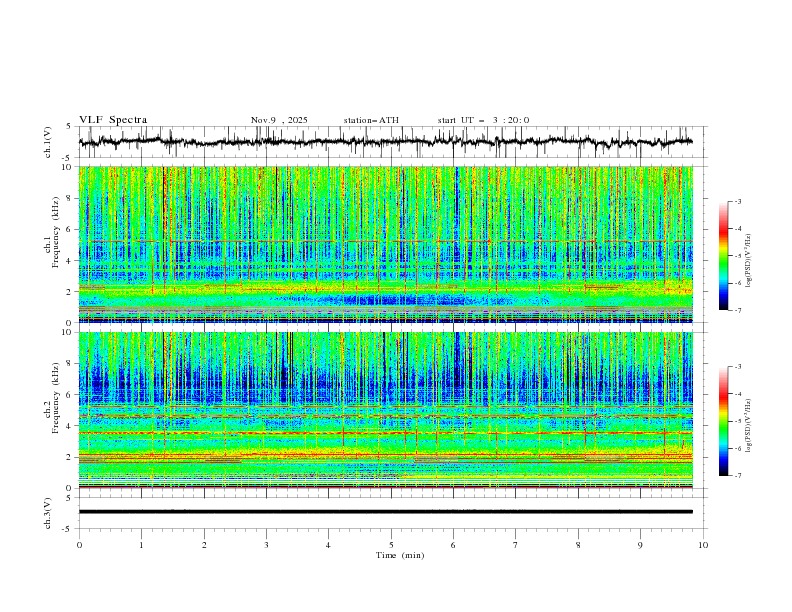Click time axis tick label "9"
The image size is (792, 612).
pos(640,545)
